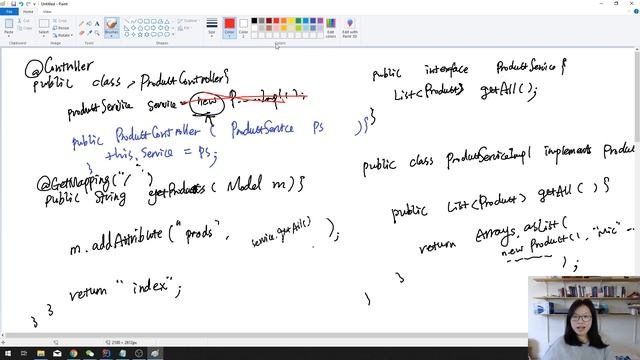Open the Size thickness dropdown
Viewport: 640px width, 360px height.
coord(212,28)
